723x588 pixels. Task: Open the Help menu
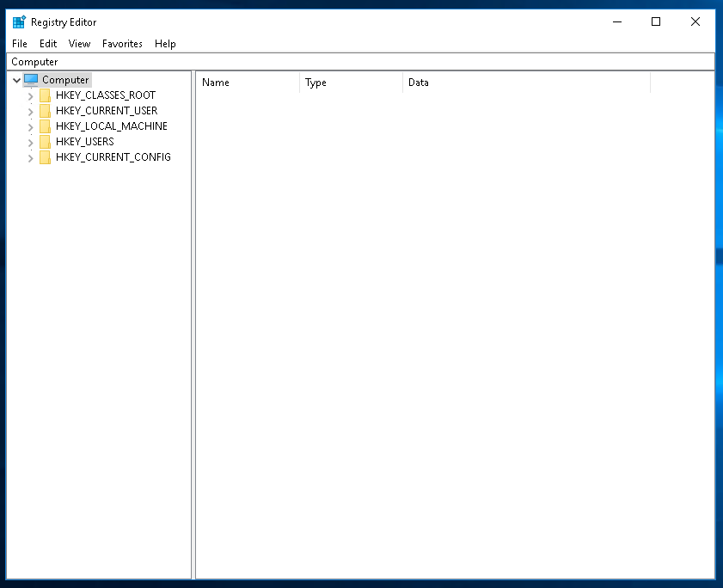coord(165,43)
